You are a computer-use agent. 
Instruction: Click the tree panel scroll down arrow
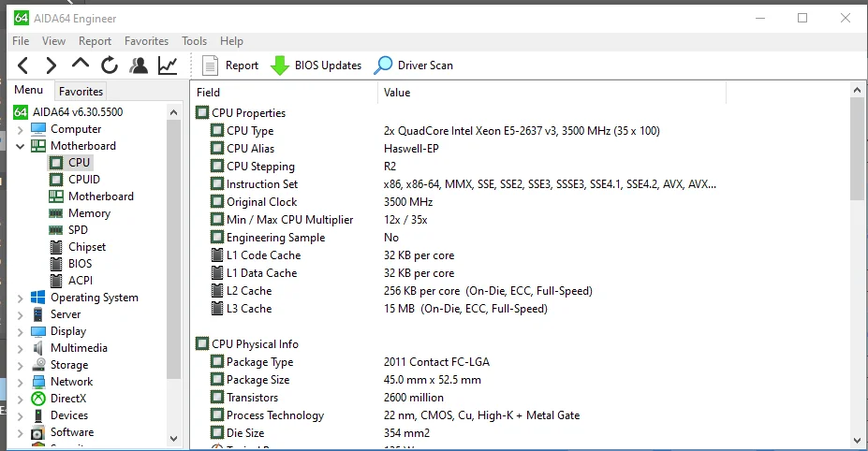coord(174,439)
